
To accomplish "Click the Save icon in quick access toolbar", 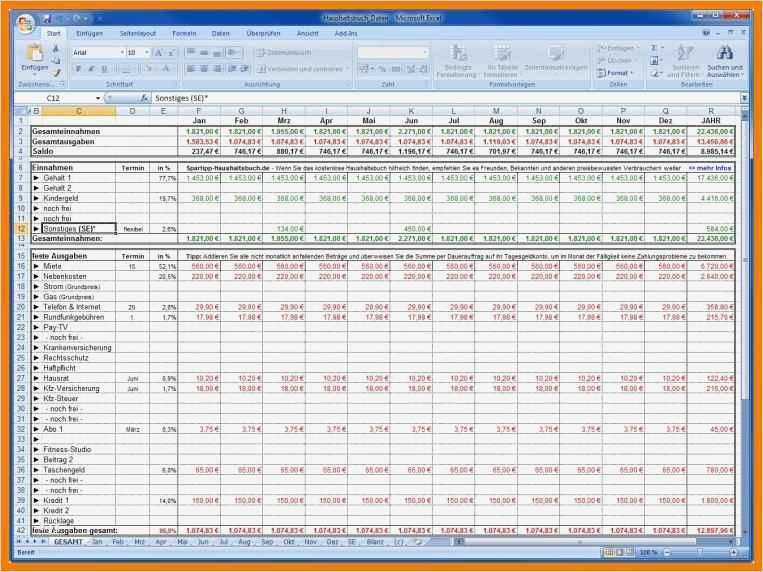I will point(47,19).
